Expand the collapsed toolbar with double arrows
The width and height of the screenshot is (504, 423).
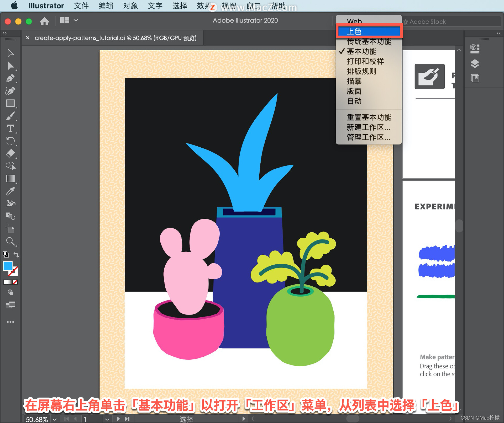[4, 33]
